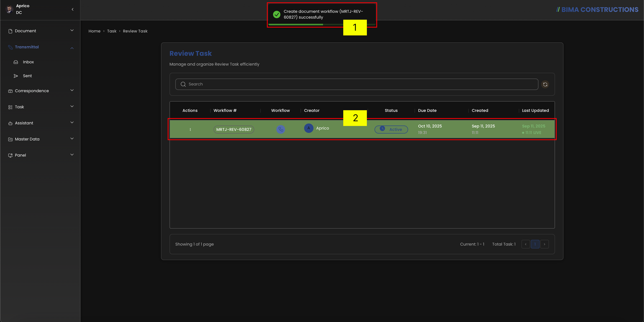Click the Aprico user avatar in sidebar

pyautogui.click(x=9, y=9)
